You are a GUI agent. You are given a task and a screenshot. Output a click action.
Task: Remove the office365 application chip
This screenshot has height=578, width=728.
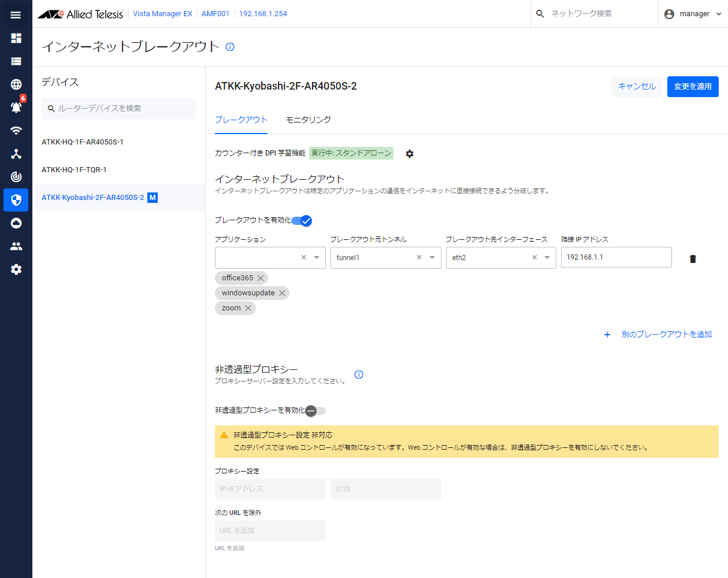261,278
